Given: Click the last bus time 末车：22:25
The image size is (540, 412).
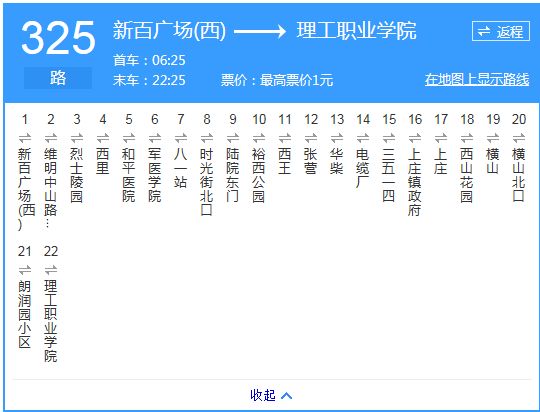Looking at the screenshot, I should (x=149, y=80).
